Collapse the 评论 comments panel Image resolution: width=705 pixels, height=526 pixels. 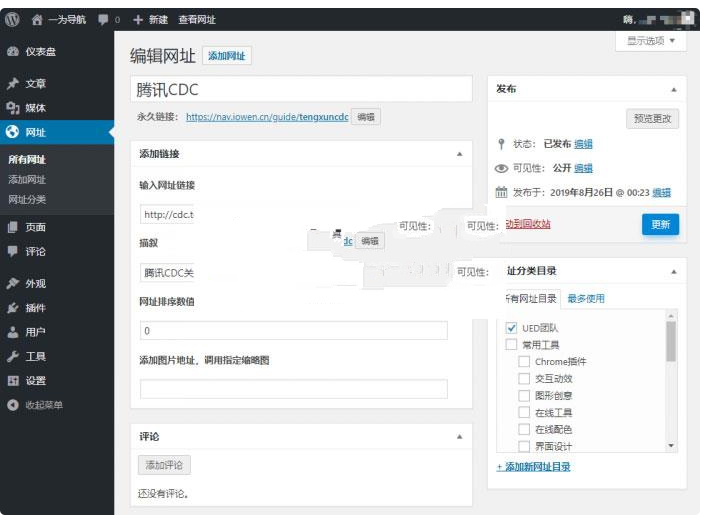click(459, 437)
